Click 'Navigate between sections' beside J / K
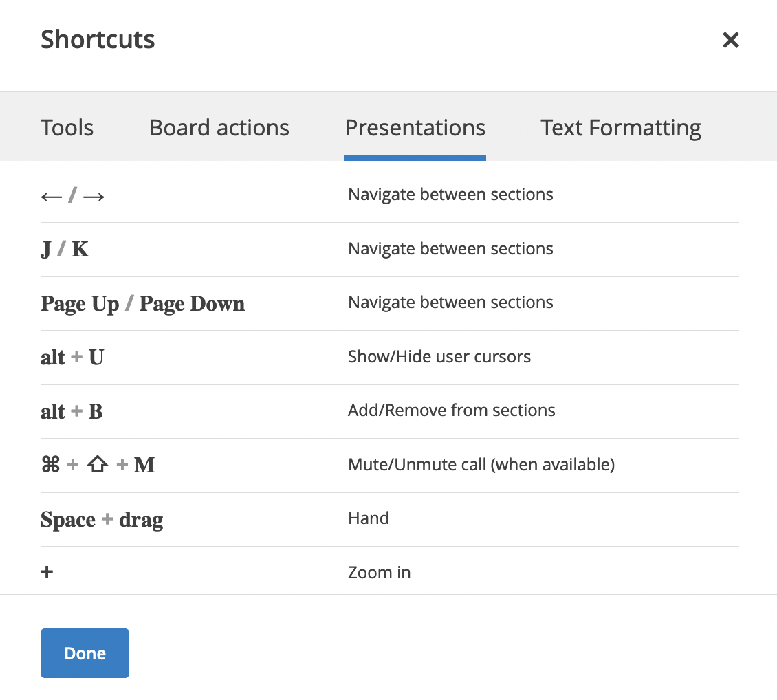The height and width of the screenshot is (700, 777). [450, 249]
